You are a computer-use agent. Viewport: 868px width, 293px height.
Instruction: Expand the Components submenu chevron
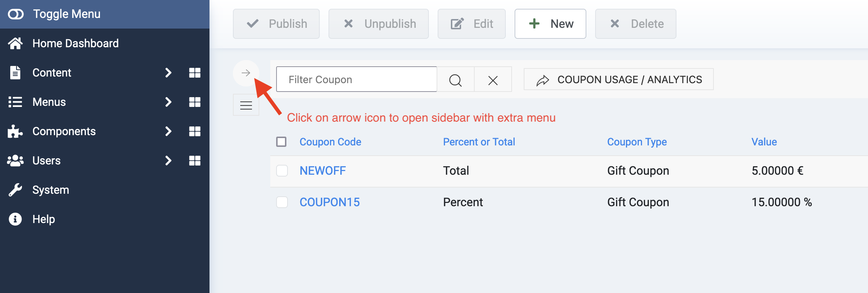pyautogui.click(x=168, y=131)
